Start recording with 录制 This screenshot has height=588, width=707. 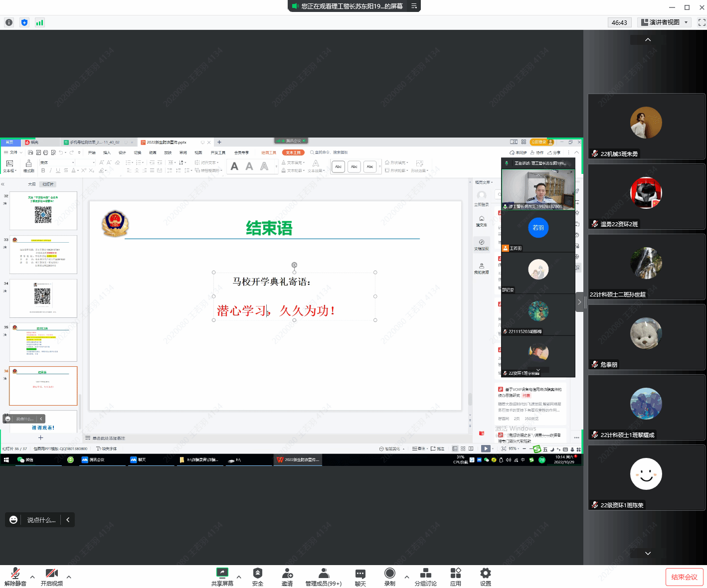(390, 577)
